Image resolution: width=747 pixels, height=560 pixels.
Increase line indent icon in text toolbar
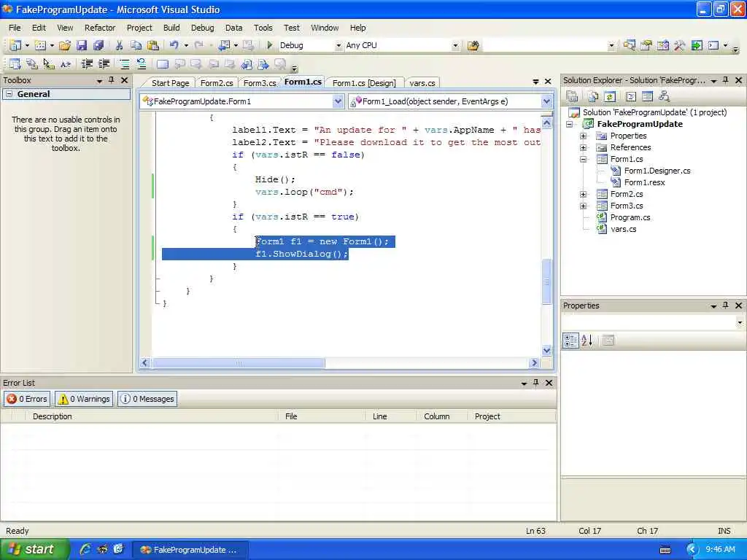104,64
